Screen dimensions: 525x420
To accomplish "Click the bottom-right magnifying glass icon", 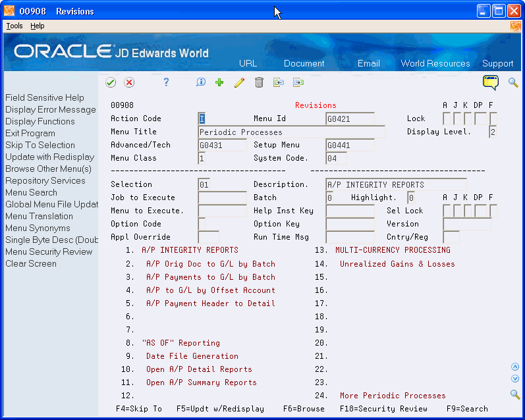I will tap(515, 394).
